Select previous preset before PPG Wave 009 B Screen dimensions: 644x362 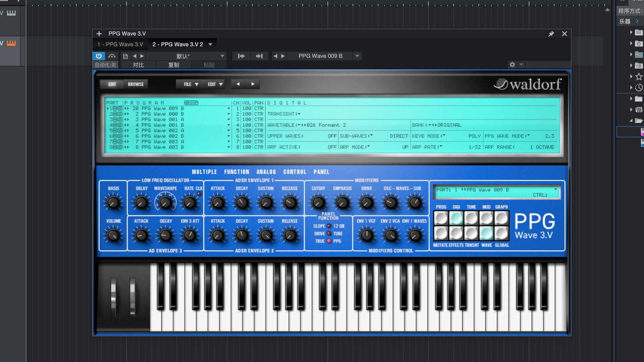[275, 56]
